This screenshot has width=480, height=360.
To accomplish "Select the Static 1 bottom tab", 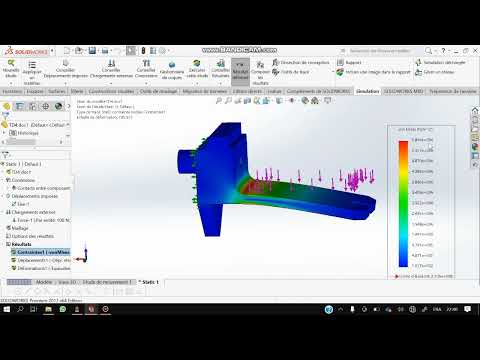I will 149,282.
